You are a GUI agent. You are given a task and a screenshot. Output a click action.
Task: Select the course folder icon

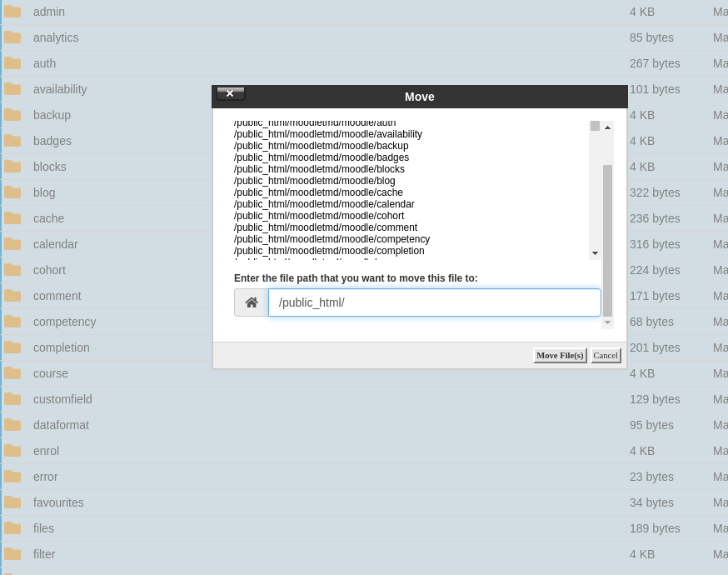pyautogui.click(x=12, y=373)
